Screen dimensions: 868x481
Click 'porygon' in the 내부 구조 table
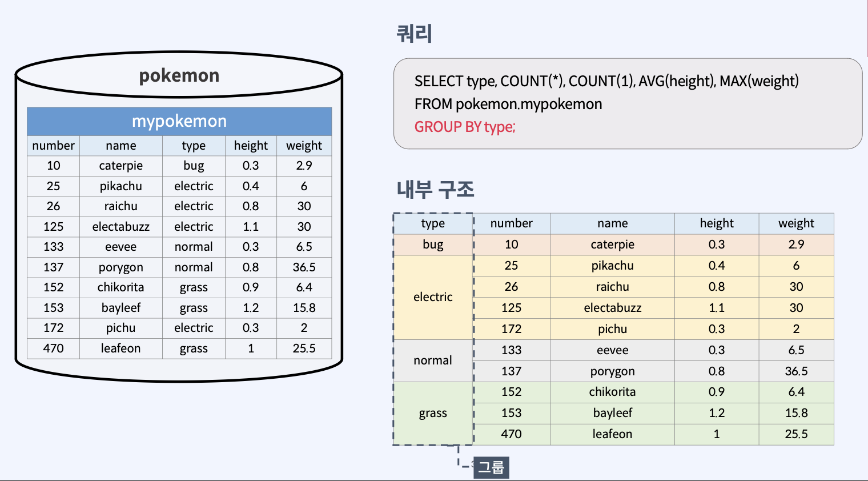tap(613, 371)
